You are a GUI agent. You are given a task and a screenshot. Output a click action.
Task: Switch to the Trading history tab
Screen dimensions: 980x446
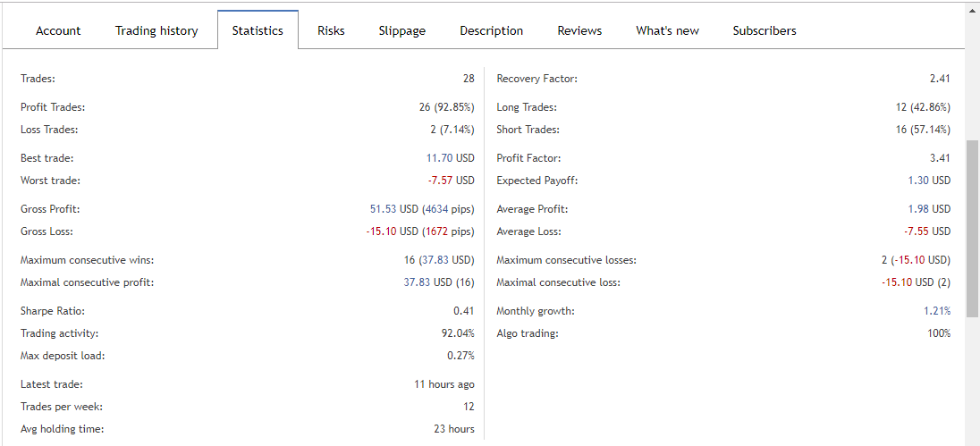click(156, 30)
